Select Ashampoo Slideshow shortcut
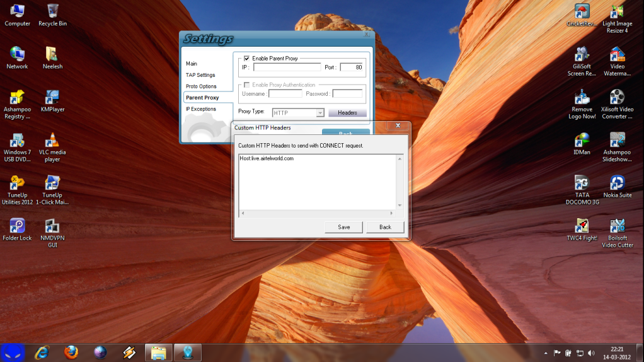 618,148
